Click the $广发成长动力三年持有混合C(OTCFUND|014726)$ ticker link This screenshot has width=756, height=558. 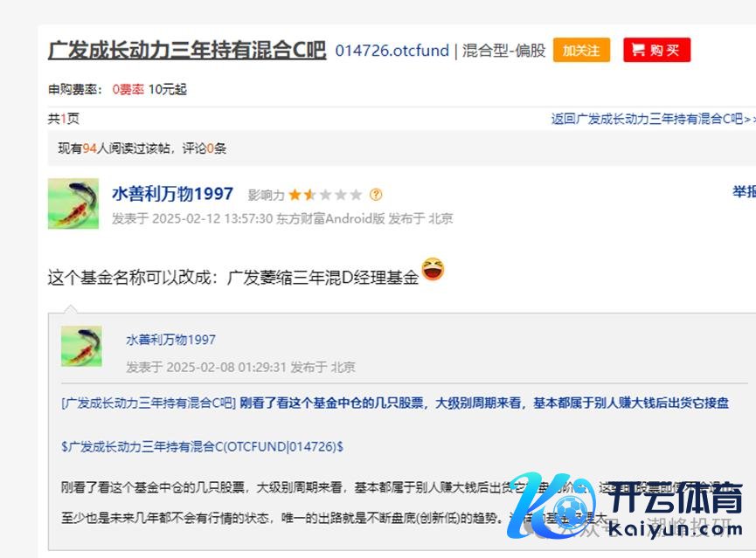202,447
